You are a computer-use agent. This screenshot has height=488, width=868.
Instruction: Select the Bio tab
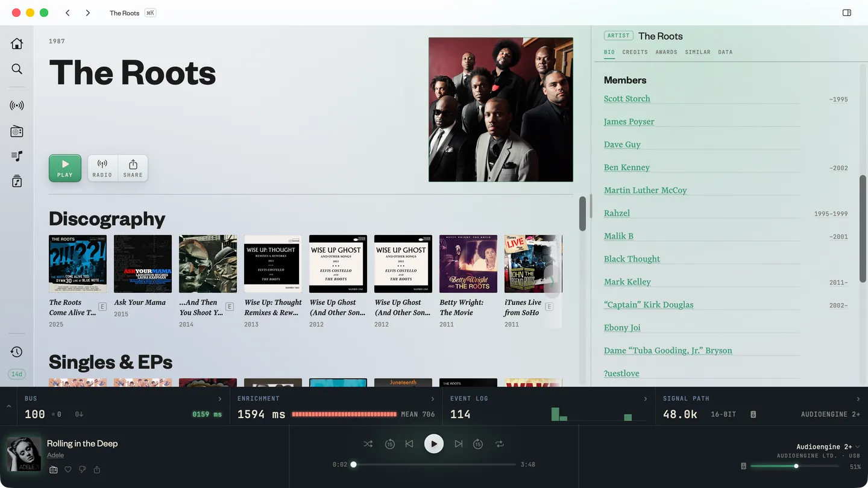[609, 52]
